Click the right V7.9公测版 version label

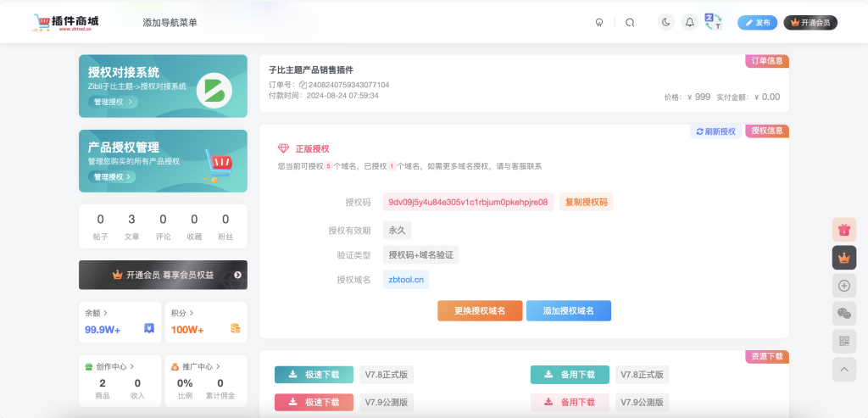643,402
